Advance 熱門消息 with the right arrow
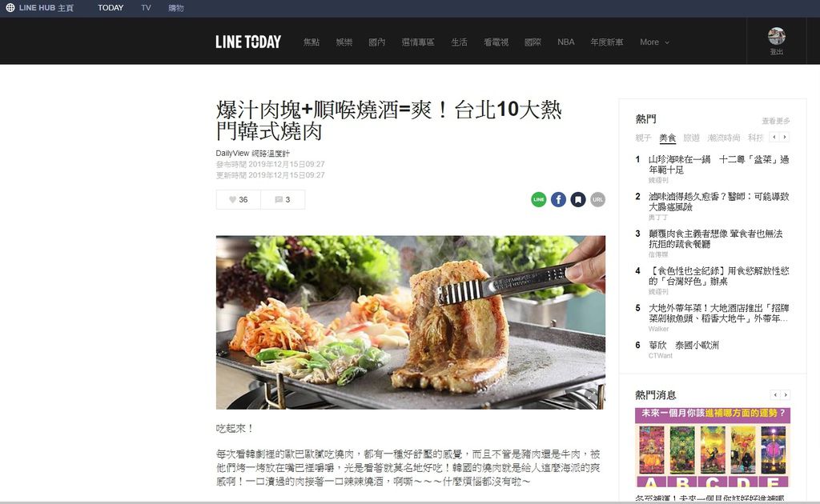The width and height of the screenshot is (820, 504). [x=785, y=395]
